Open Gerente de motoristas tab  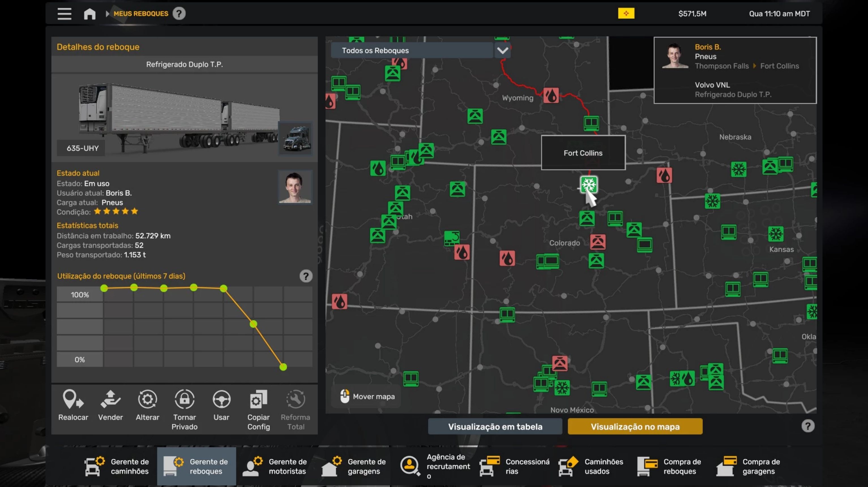275,466
